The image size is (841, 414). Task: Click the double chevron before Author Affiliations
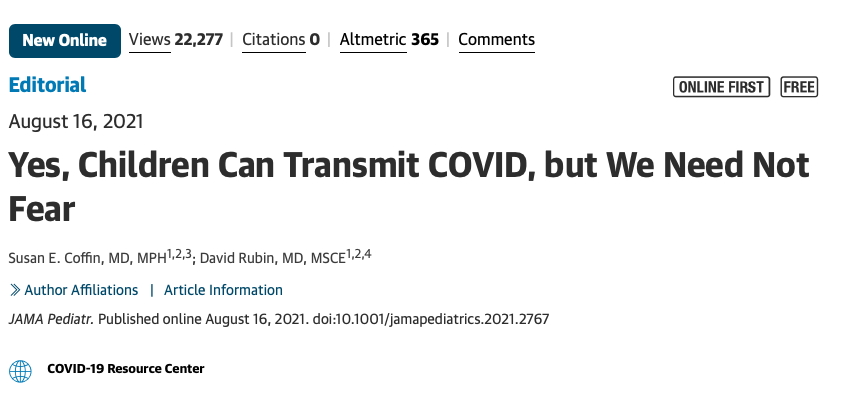tap(15, 290)
